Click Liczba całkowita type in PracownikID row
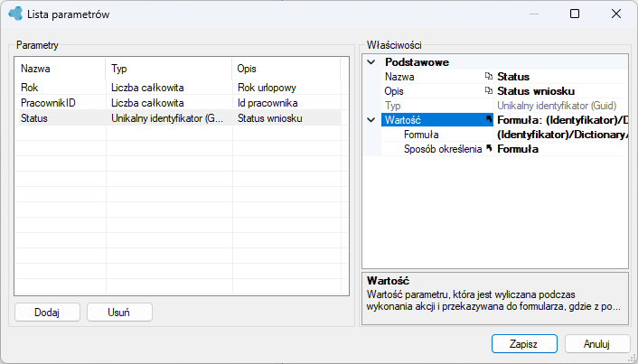This screenshot has width=638, height=364. coord(169,103)
